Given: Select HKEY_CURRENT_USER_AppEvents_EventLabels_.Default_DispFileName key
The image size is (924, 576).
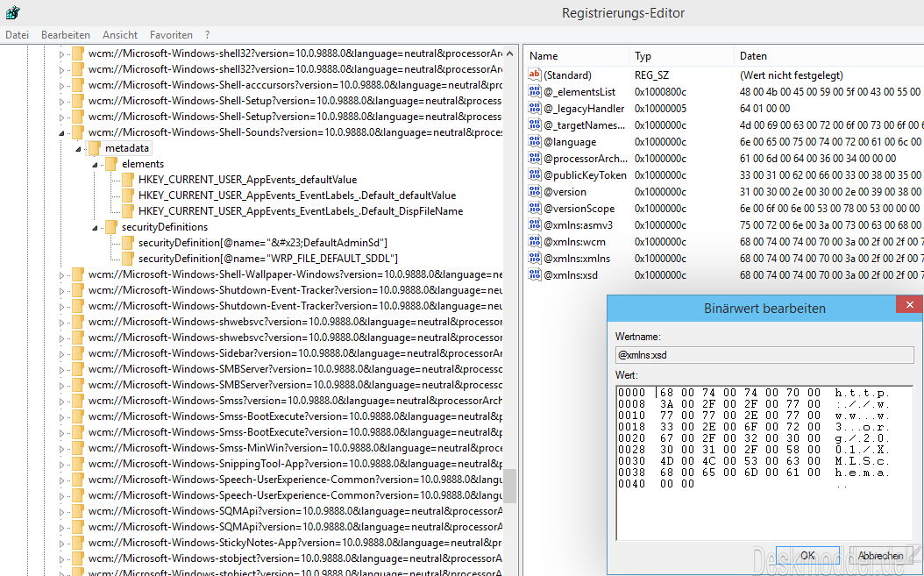Looking at the screenshot, I should tap(301, 211).
